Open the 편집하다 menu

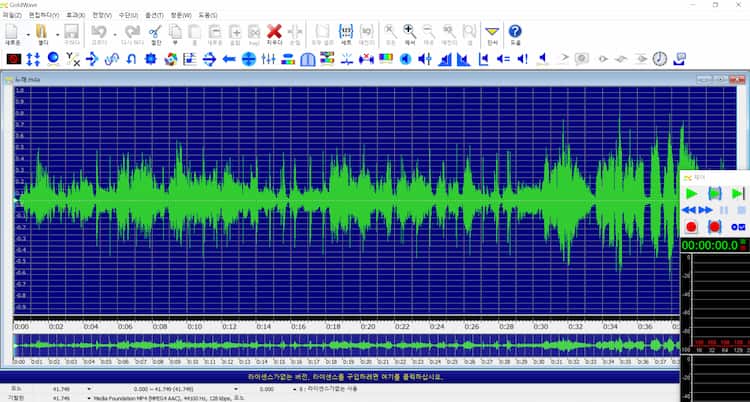pos(44,15)
